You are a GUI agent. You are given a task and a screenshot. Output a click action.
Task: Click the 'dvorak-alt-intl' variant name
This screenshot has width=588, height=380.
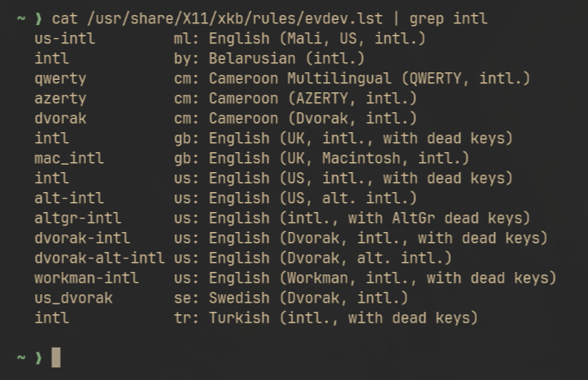point(99,258)
